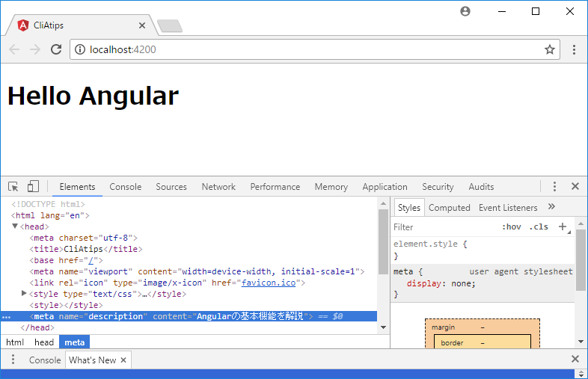Screen dimensions: 588x379
Task: Show more style pane tabs chevron
Action: coord(551,206)
